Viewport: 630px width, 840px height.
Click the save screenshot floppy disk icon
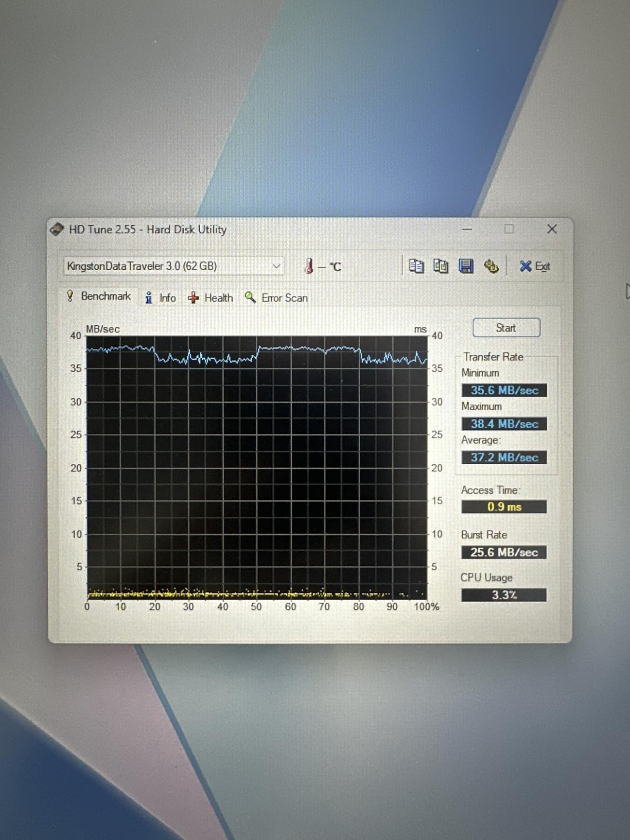coord(466,266)
